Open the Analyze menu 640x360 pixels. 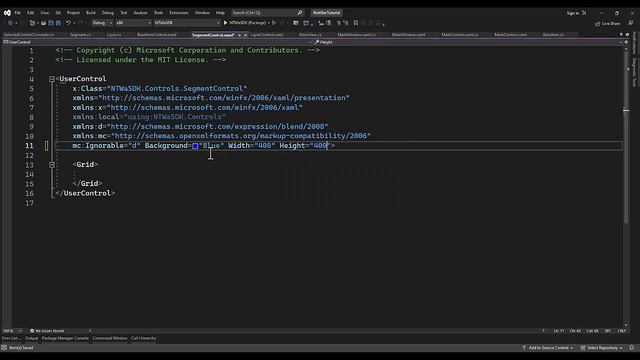coord(140,13)
